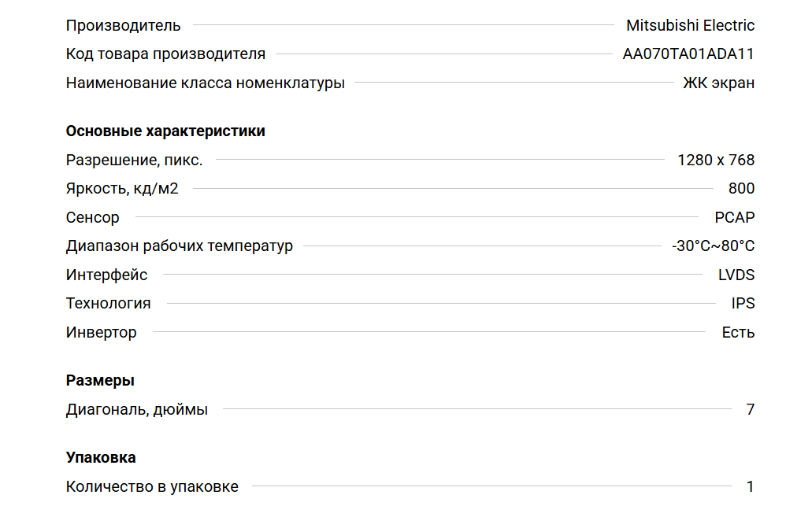Click the Количество в упаковке label
This screenshot has height=517, width=812.
click(152, 486)
